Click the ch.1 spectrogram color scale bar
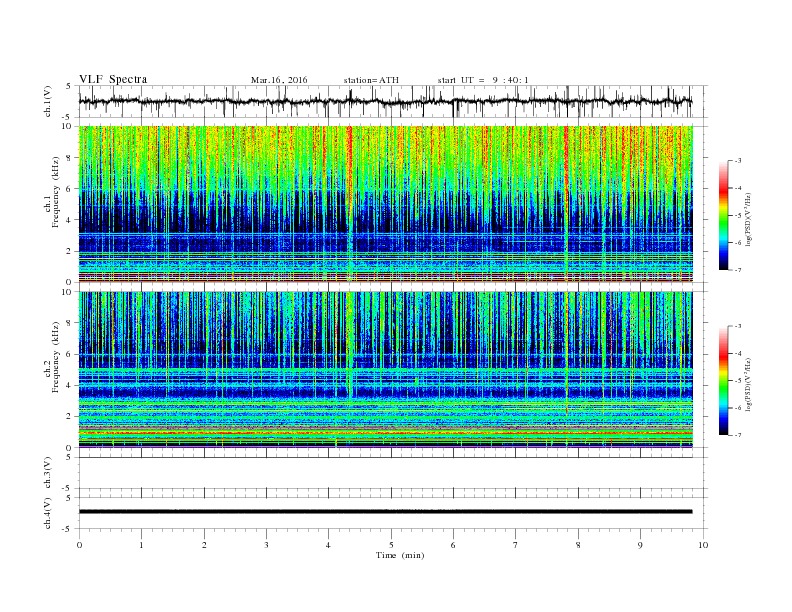 [x=724, y=215]
